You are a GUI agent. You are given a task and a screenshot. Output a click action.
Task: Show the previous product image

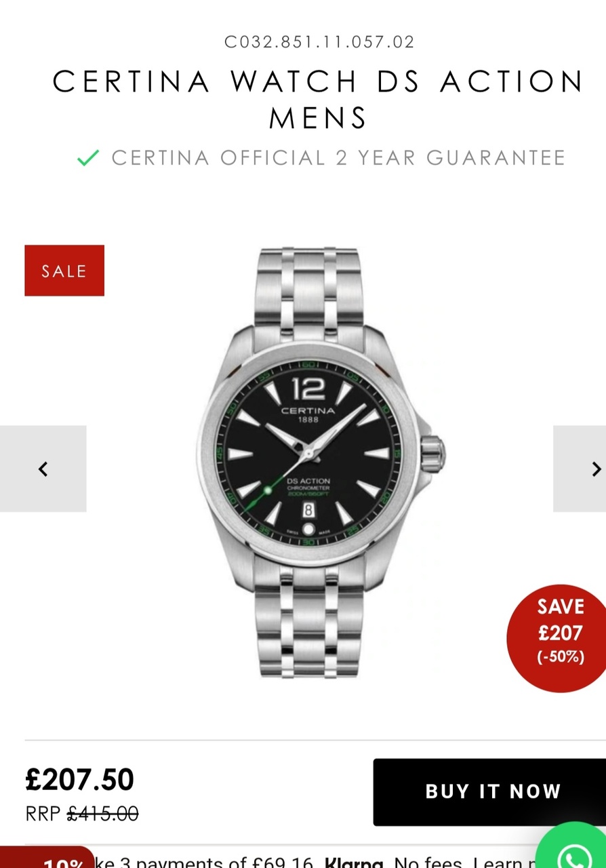43,469
